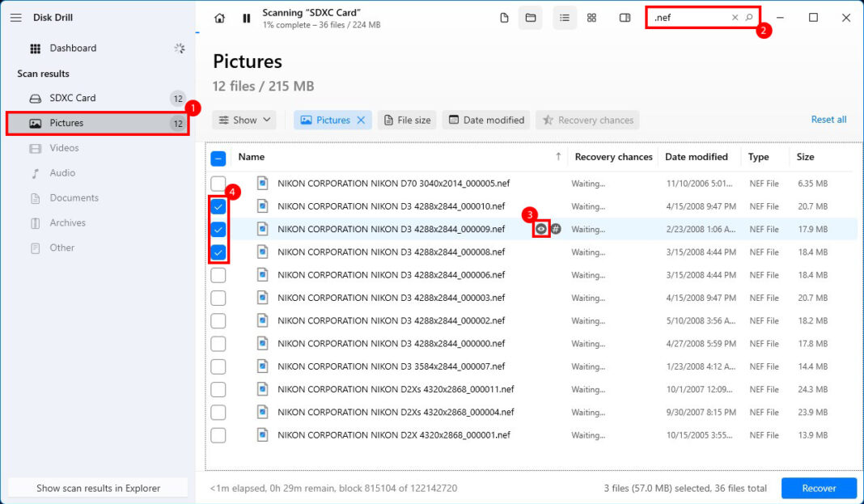Remove the Pictures filter chip
Image resolution: width=864 pixels, height=504 pixels.
click(360, 119)
